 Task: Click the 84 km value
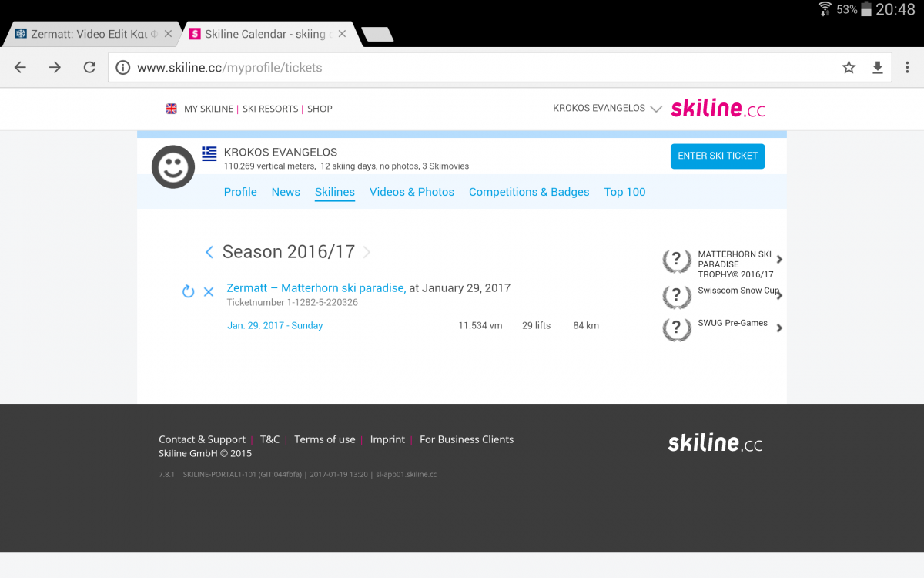(x=586, y=326)
